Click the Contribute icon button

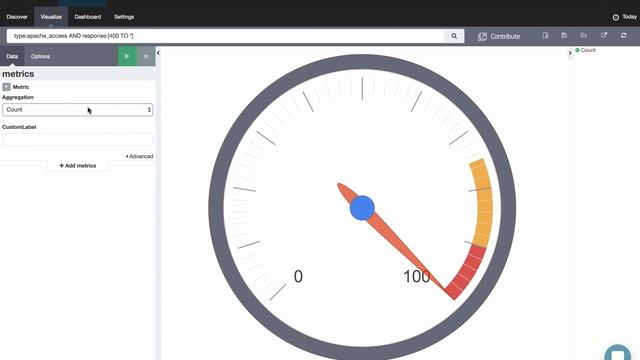tap(499, 36)
